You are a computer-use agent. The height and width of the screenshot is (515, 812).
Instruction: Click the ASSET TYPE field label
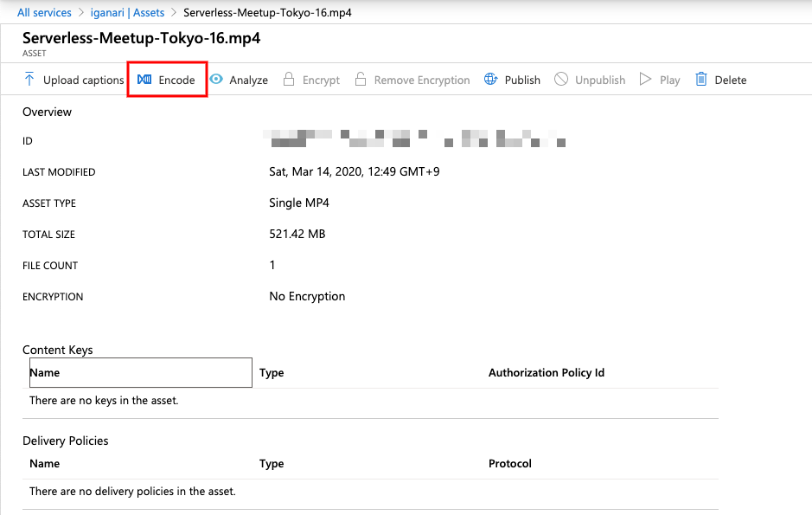(x=49, y=203)
